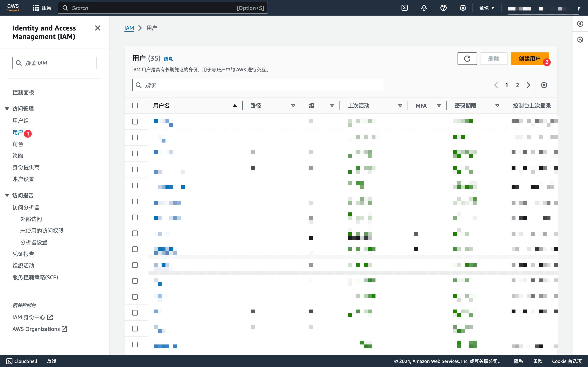Viewport: 588px width, 367px height.
Task: Click the notifications bell icon
Action: pos(424,8)
